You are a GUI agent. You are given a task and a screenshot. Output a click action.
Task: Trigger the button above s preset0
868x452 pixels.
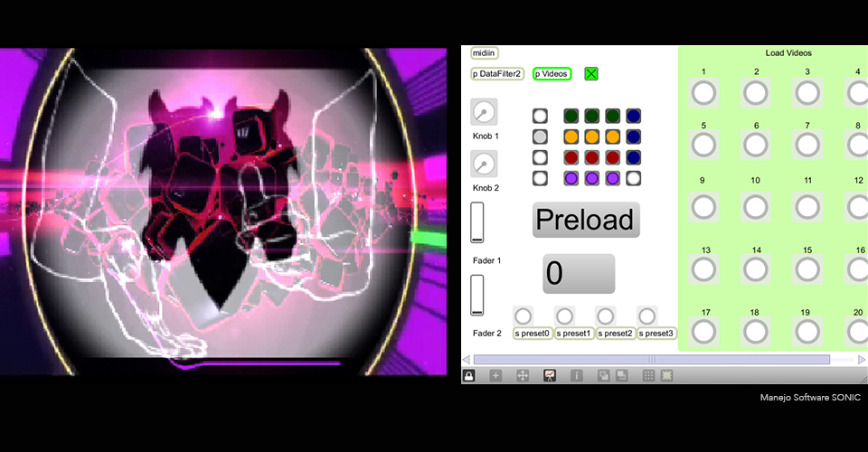point(524,315)
